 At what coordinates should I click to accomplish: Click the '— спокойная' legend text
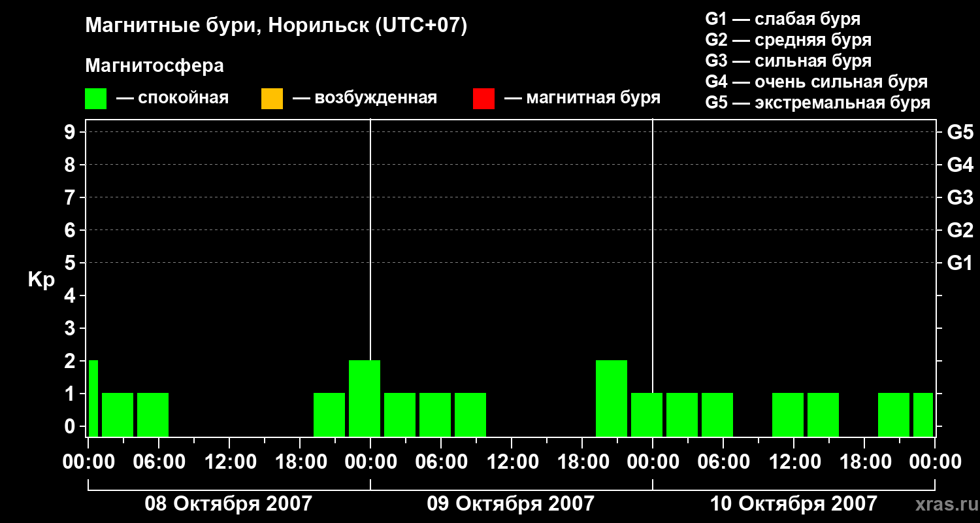coord(172,98)
